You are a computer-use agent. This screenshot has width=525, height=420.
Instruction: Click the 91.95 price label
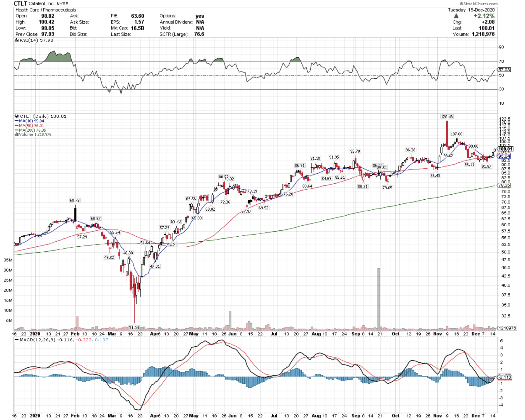tap(334, 157)
